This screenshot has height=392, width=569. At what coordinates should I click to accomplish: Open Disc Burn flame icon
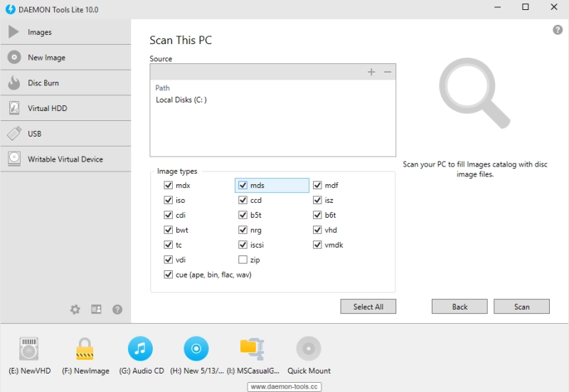pyautogui.click(x=14, y=83)
